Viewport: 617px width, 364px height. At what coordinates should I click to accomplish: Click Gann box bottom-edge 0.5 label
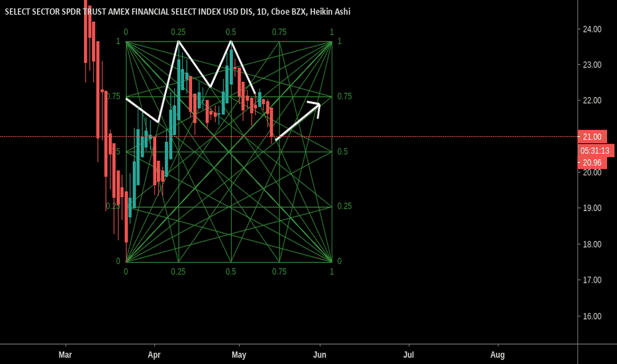click(x=231, y=272)
